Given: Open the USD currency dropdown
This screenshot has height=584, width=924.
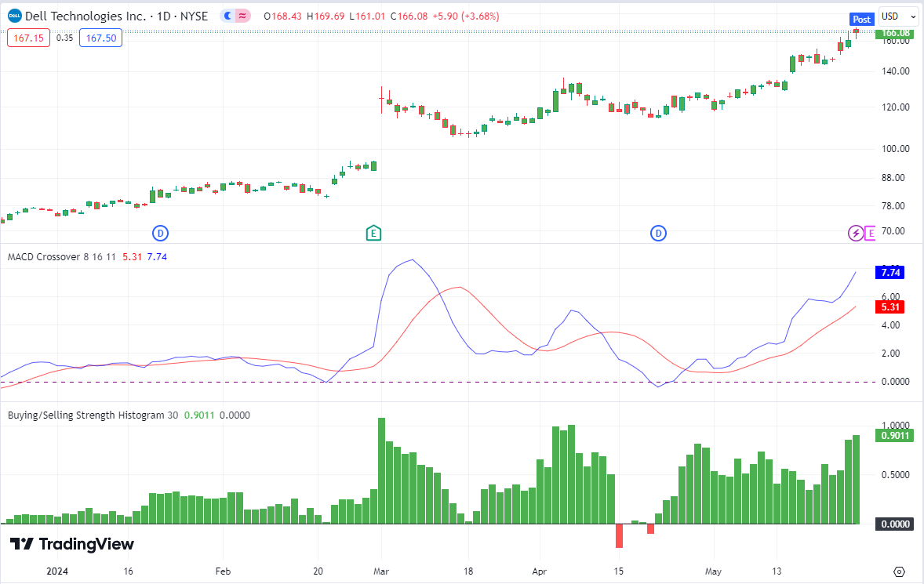Looking at the screenshot, I should pos(898,16).
